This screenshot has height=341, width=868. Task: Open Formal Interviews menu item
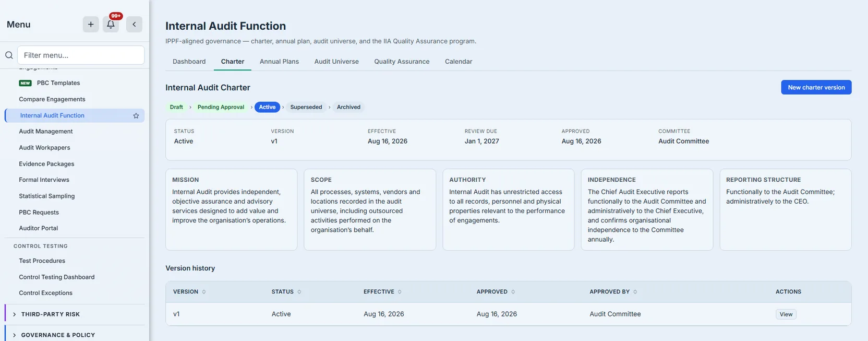pos(44,180)
